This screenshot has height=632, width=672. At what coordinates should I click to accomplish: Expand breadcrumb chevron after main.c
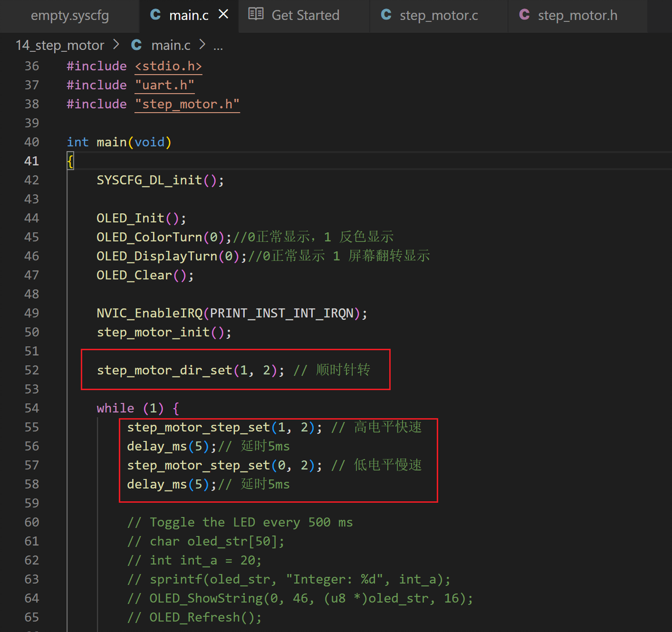point(202,45)
